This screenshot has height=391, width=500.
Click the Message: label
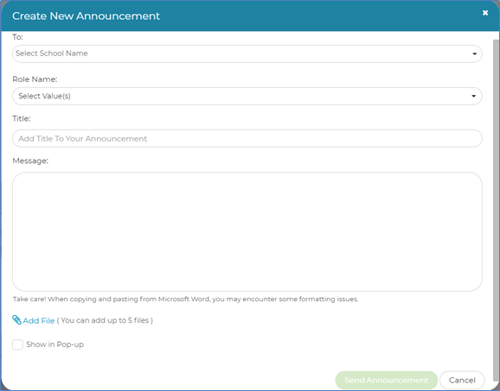(30, 161)
